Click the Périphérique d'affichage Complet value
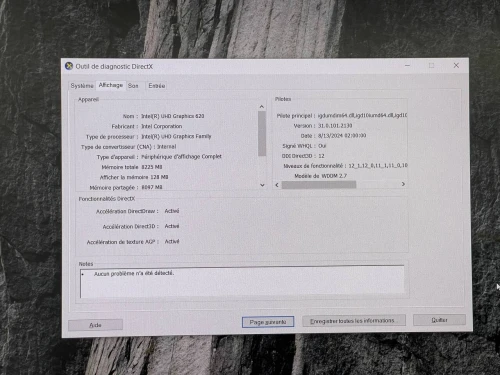This screenshot has height=375, width=500. [181, 156]
